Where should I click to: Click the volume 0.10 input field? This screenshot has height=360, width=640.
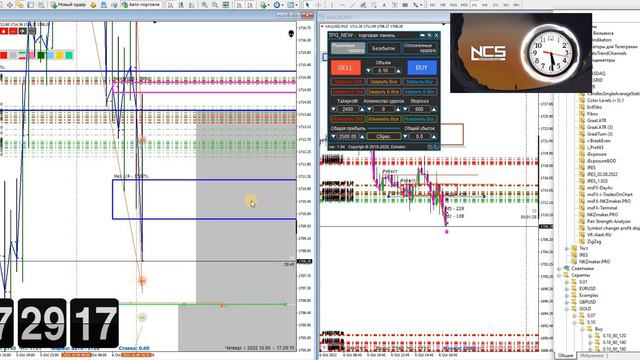383,71
